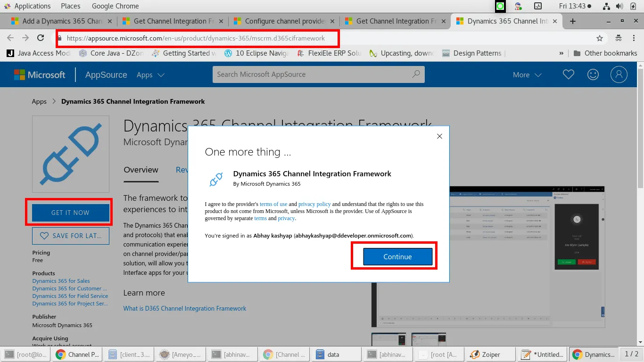Click the search magnifier icon in AppSource
This screenshot has width=644, height=362.
point(416,74)
